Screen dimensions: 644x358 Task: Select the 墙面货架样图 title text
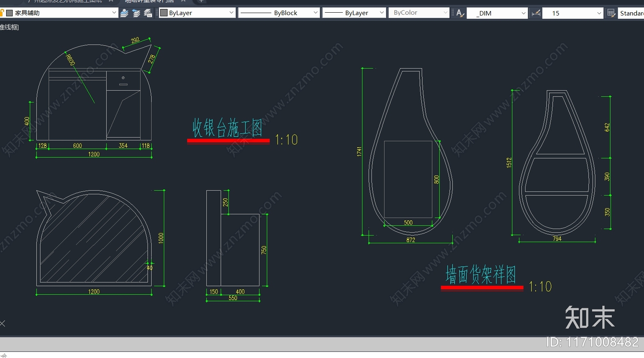pos(481,274)
